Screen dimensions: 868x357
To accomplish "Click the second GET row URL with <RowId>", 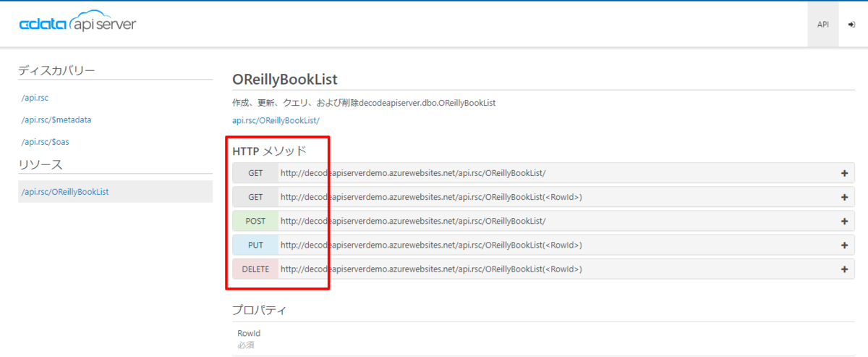I will click(x=431, y=197).
